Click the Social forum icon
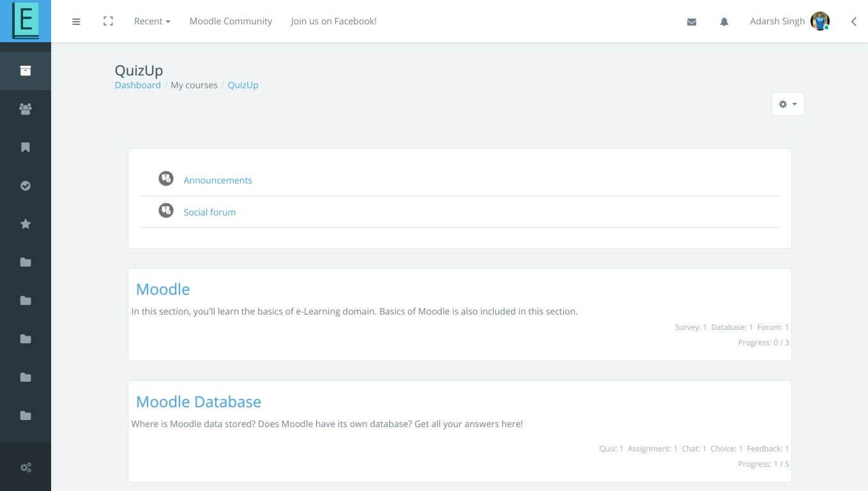Image resolution: width=868 pixels, height=491 pixels. pyautogui.click(x=166, y=210)
